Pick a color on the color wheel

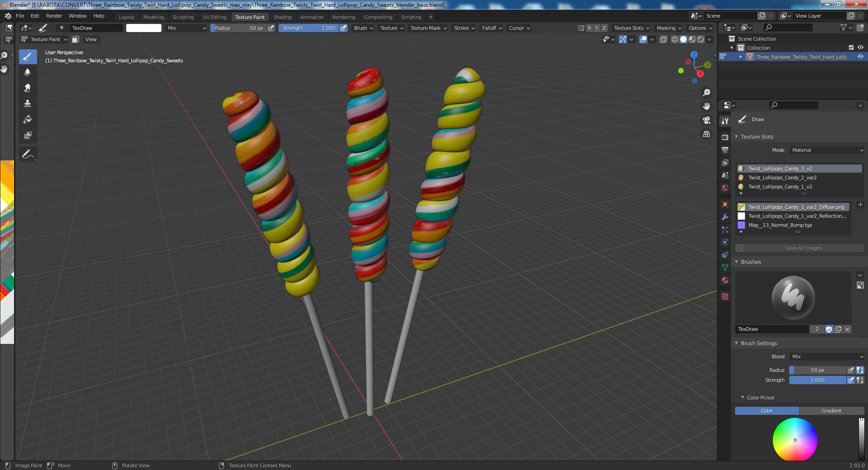(x=795, y=440)
